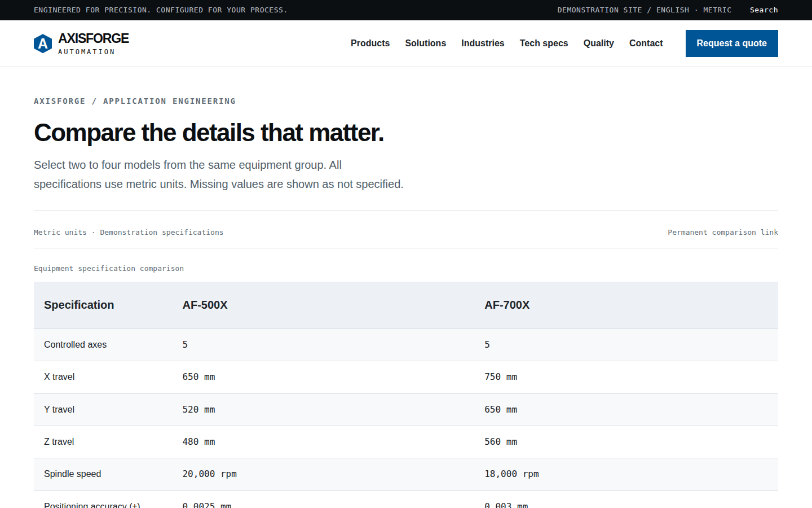Click the Compare the details that matter heading
Viewport: 812px width, 508px height.
[209, 133]
